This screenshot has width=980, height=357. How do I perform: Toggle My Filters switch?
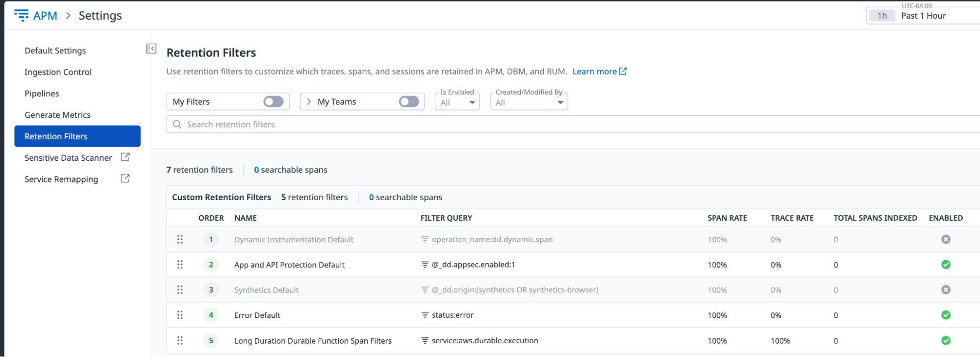pos(274,102)
